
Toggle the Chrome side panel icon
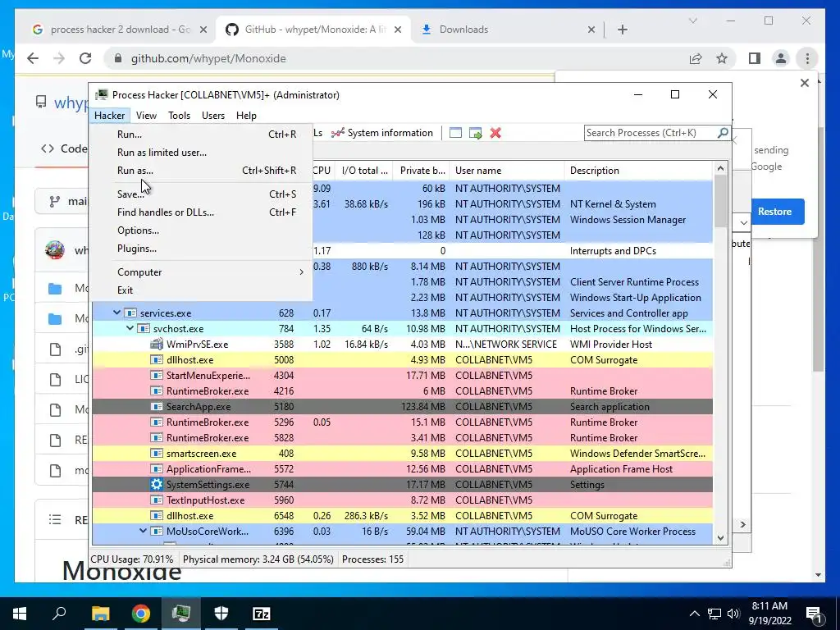pyautogui.click(x=755, y=58)
